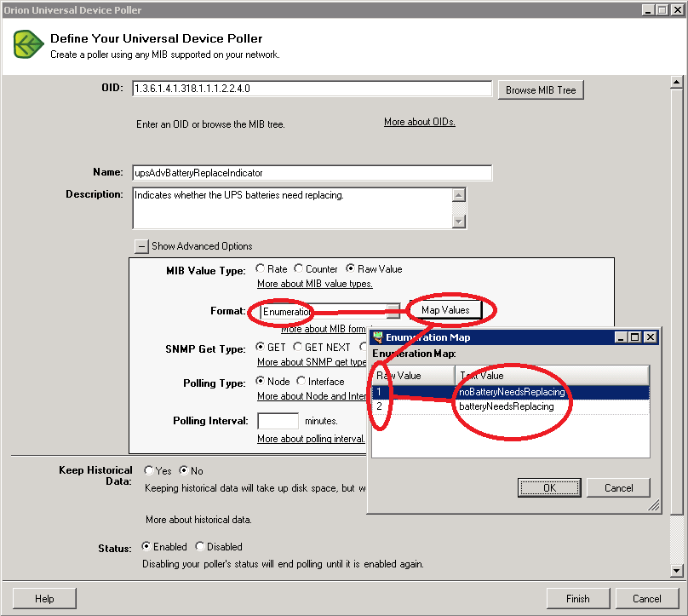
Task: Select the batteryNeedsReplacing row
Action: (x=511, y=406)
